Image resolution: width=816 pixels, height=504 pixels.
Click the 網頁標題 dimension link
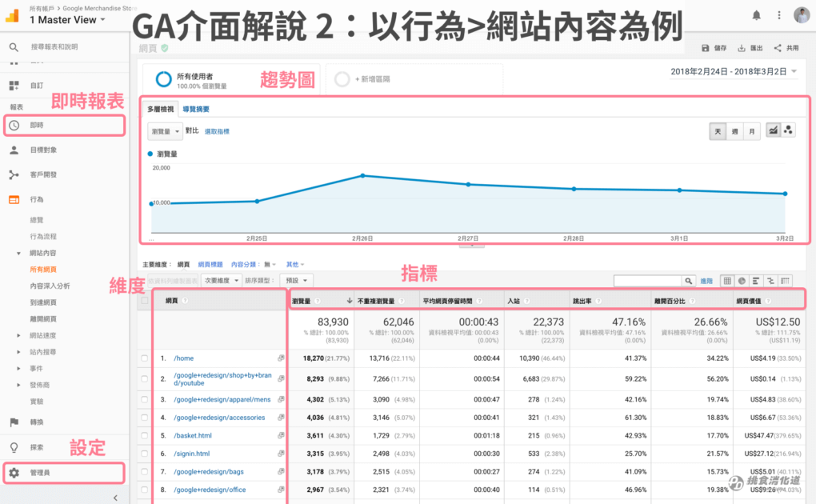tap(210, 265)
